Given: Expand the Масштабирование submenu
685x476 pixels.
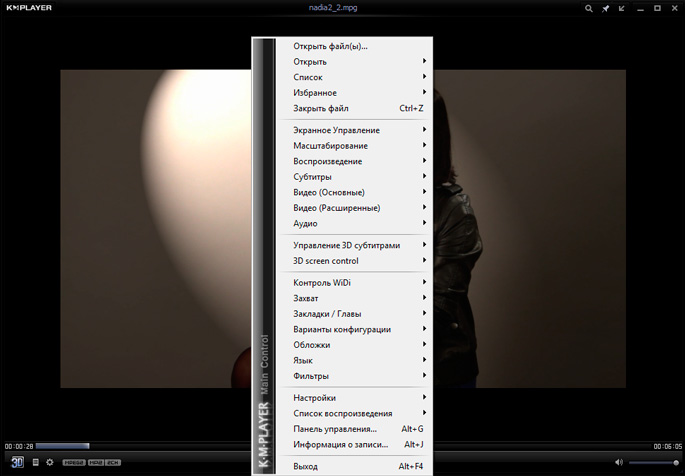Looking at the screenshot, I should coord(354,146).
